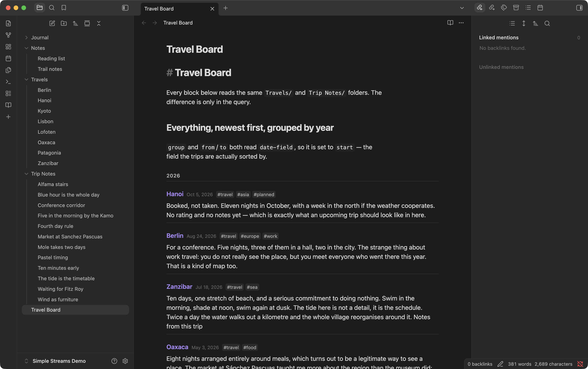The image size is (588, 369).
Task: Follow the Hanoi link in the board
Action: point(175,194)
